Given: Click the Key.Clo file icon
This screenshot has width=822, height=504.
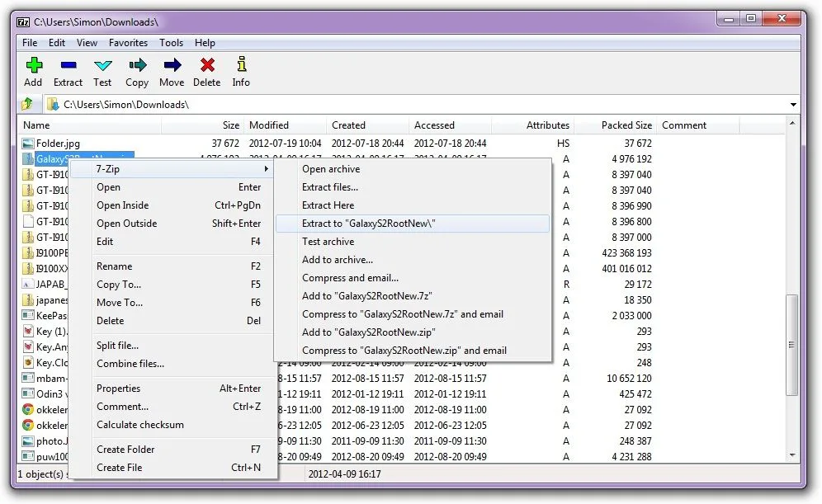Looking at the screenshot, I should click(28, 363).
